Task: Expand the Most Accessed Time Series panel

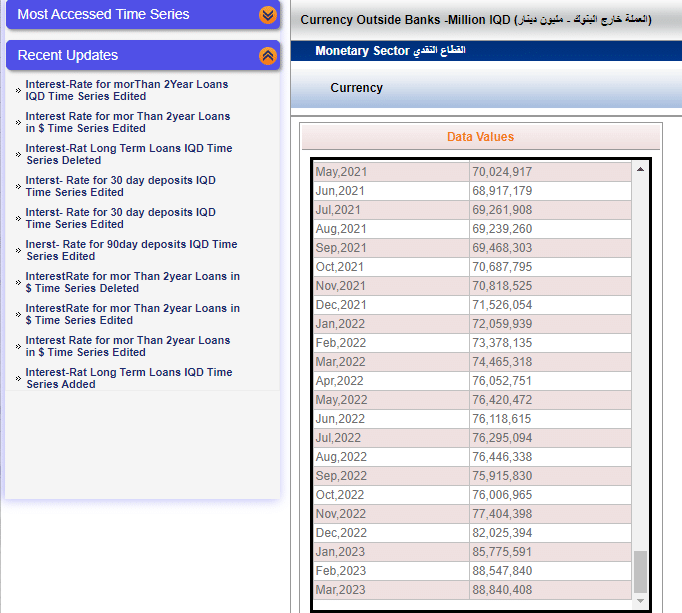Action: 267,15
